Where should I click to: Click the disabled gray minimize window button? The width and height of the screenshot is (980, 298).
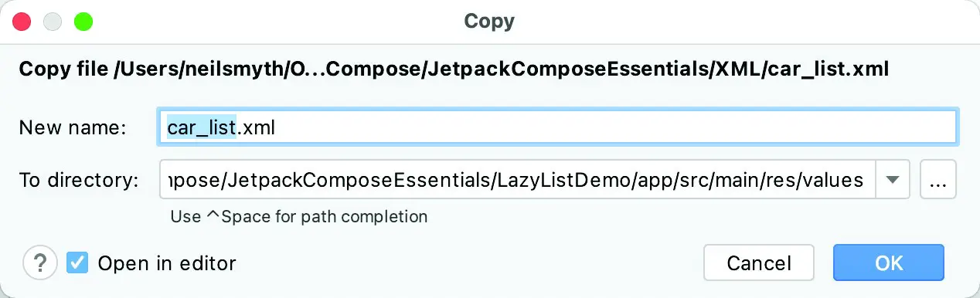[53, 22]
